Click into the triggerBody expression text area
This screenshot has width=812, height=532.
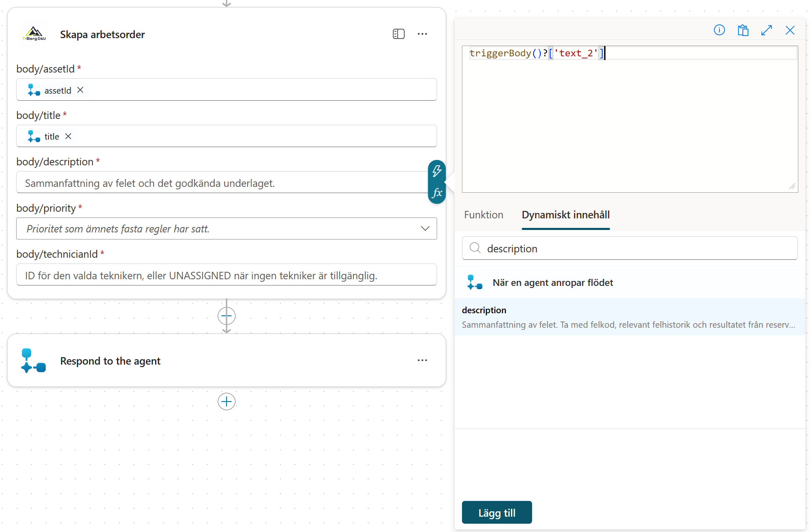click(x=630, y=119)
